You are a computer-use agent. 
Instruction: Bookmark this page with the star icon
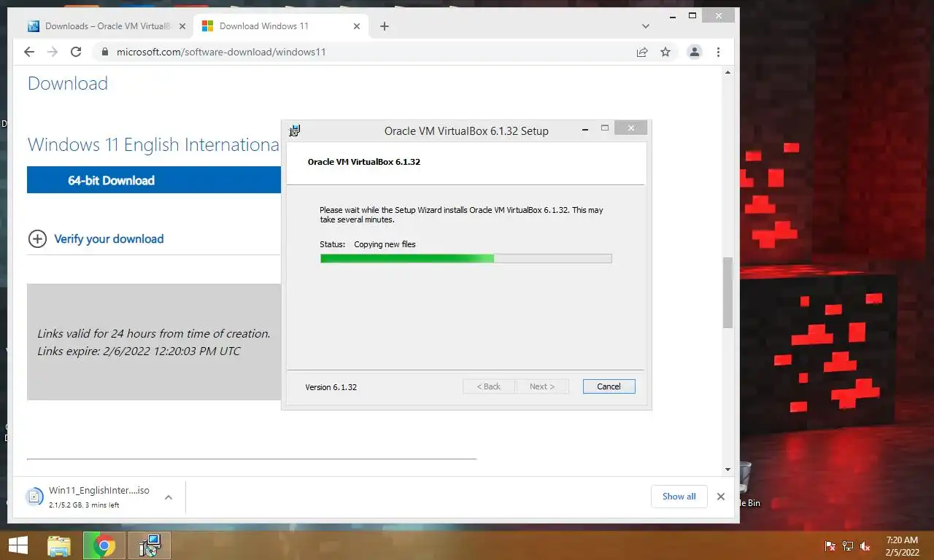pos(665,52)
